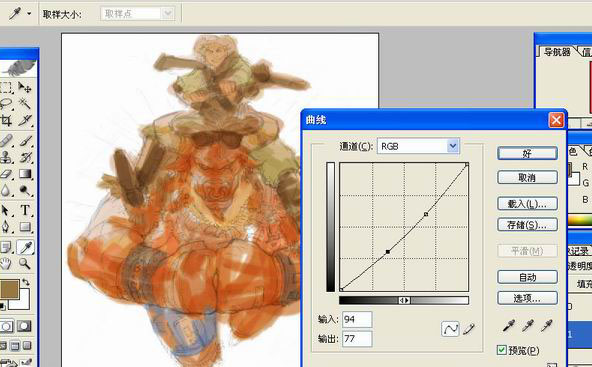This screenshot has width=592, height=367.
Task: Select the Gradient tool
Action: coord(25,174)
